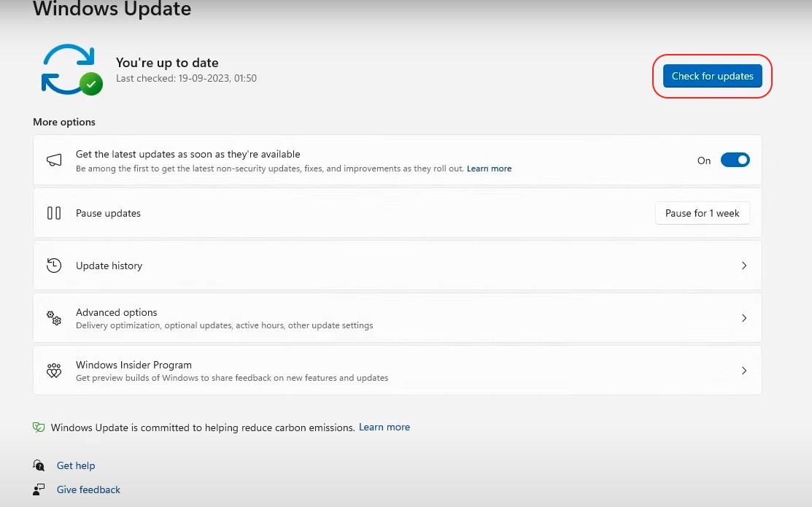Click the Give feedback person icon
Image resolution: width=812 pixels, height=507 pixels.
pos(39,489)
